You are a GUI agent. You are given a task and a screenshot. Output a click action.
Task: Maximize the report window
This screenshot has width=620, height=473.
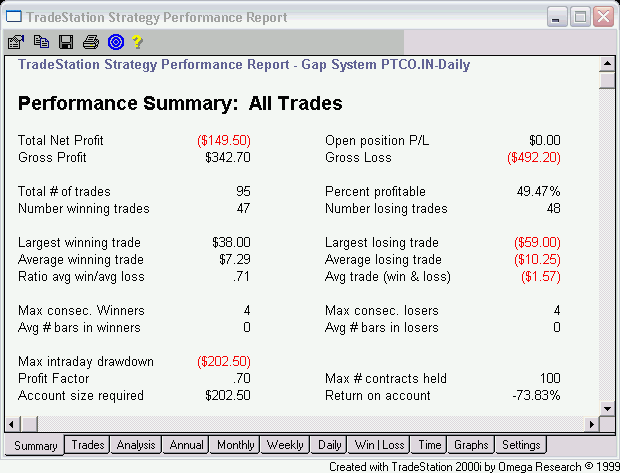pos(580,17)
